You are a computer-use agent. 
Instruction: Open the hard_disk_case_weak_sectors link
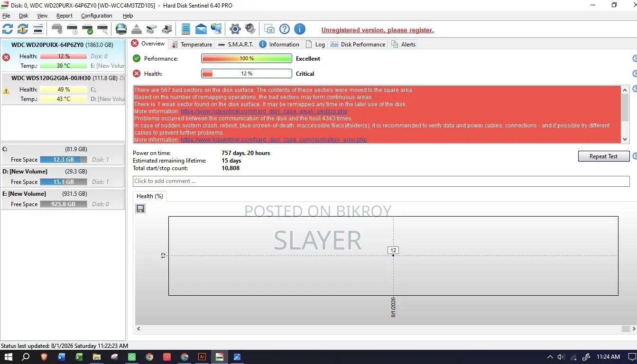point(264,111)
